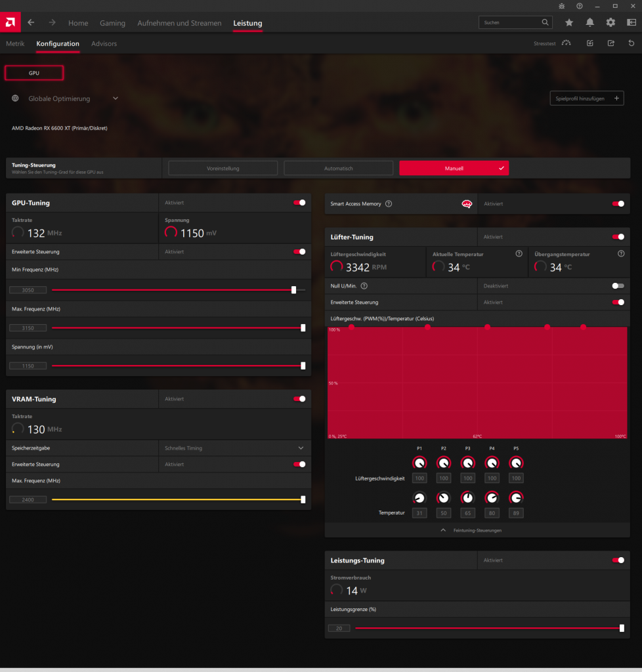642x672 pixels.
Task: Click the export profile icon
Action: click(x=610, y=43)
